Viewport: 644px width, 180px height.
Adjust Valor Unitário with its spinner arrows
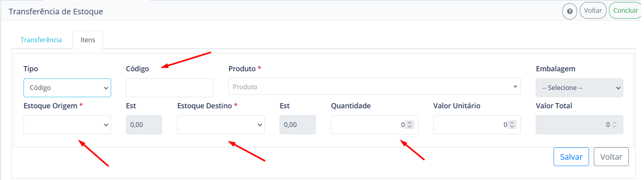tap(512, 125)
